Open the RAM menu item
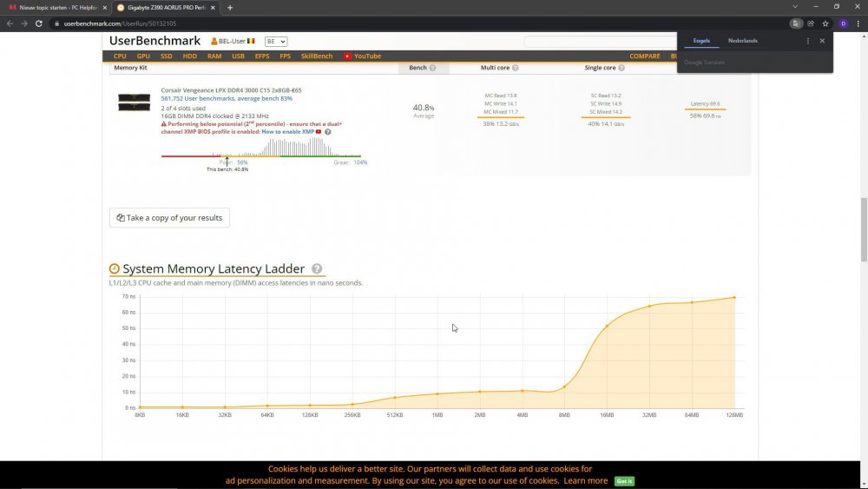Image resolution: width=868 pixels, height=489 pixels. point(214,56)
